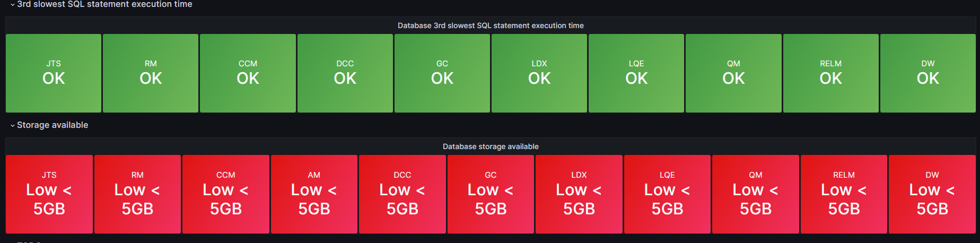Select the RELM OK green tile

pyautogui.click(x=830, y=73)
